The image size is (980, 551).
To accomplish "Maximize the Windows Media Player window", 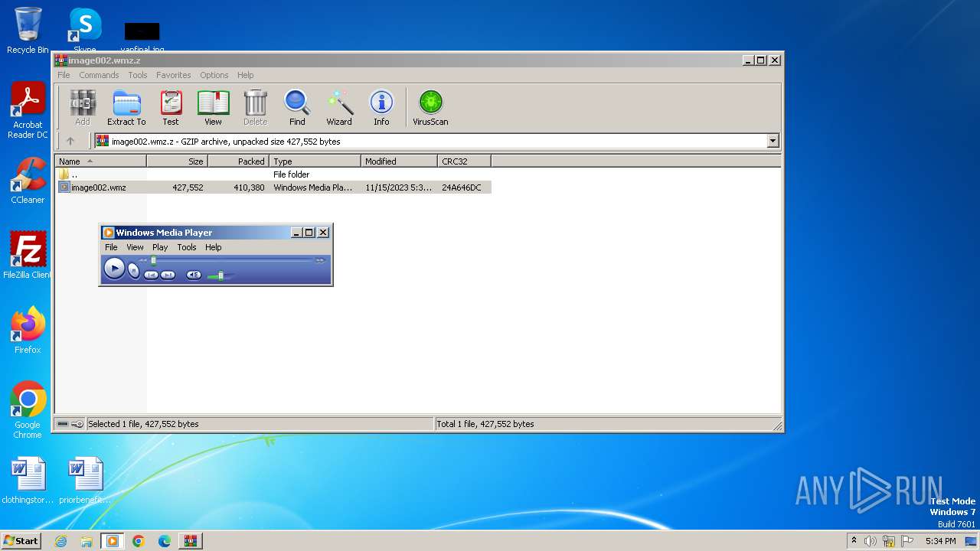I will [309, 232].
